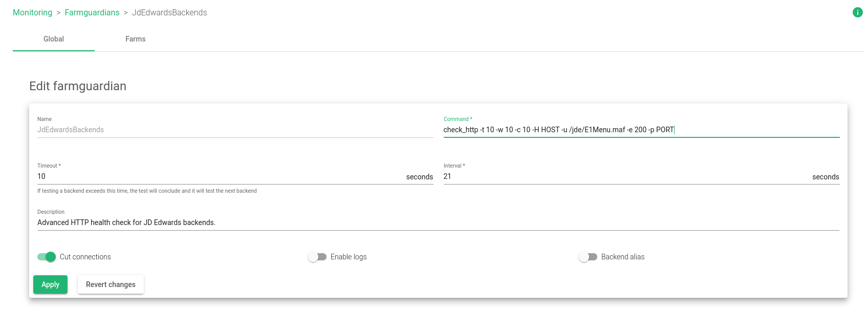Disable the Cut connections toggle
The height and width of the screenshot is (326, 868).
tap(47, 257)
